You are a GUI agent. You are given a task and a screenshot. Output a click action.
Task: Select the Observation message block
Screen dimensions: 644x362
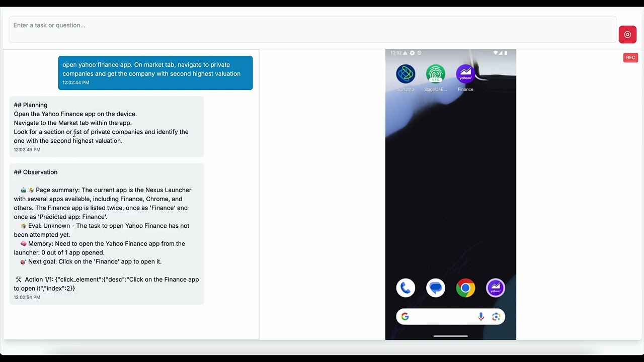(x=107, y=234)
